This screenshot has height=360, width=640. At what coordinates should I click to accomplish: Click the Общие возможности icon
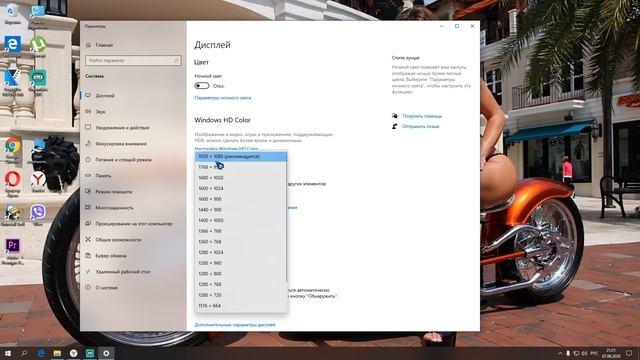(x=88, y=240)
